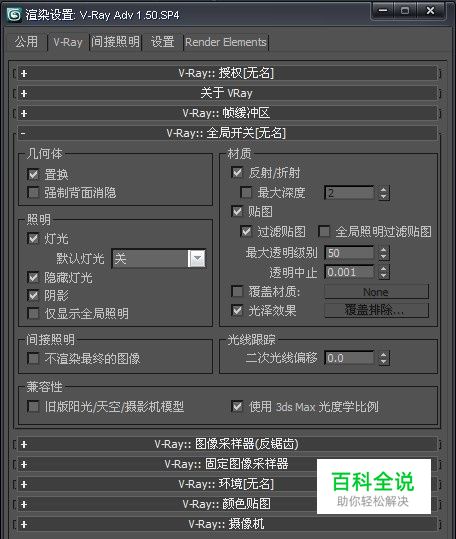This screenshot has width=456, height=539.
Task: Click the 最大透明级别 value field
Action: [349, 253]
